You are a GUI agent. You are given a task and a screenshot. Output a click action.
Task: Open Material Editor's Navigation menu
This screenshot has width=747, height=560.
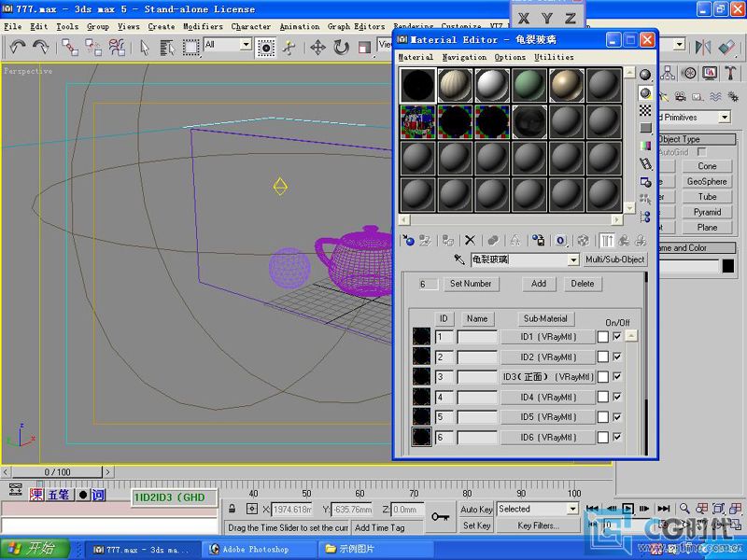464,57
